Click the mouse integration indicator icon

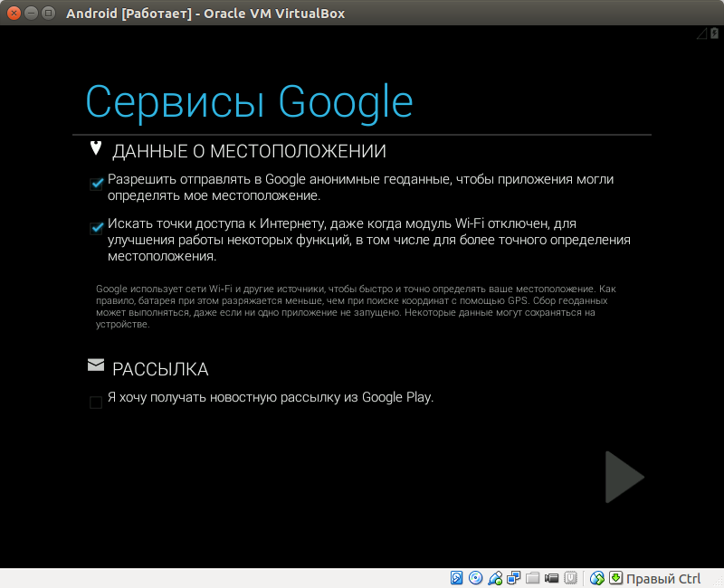click(597, 578)
